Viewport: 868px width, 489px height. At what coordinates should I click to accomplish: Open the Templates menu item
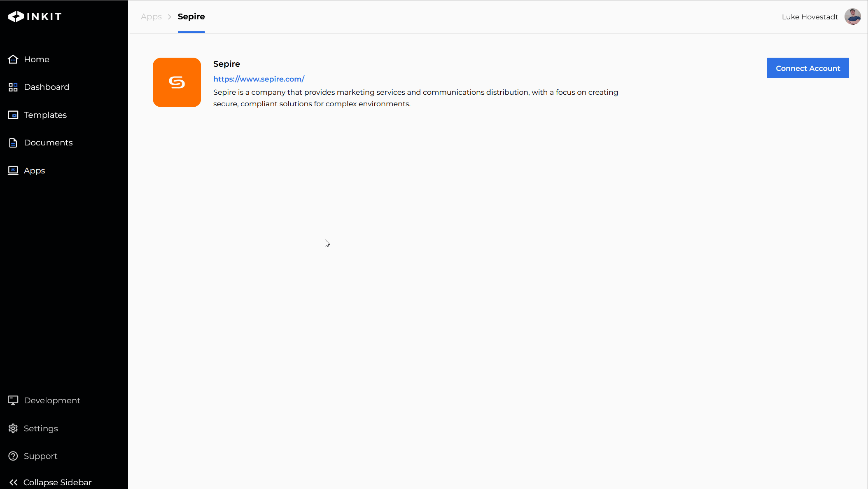45,115
